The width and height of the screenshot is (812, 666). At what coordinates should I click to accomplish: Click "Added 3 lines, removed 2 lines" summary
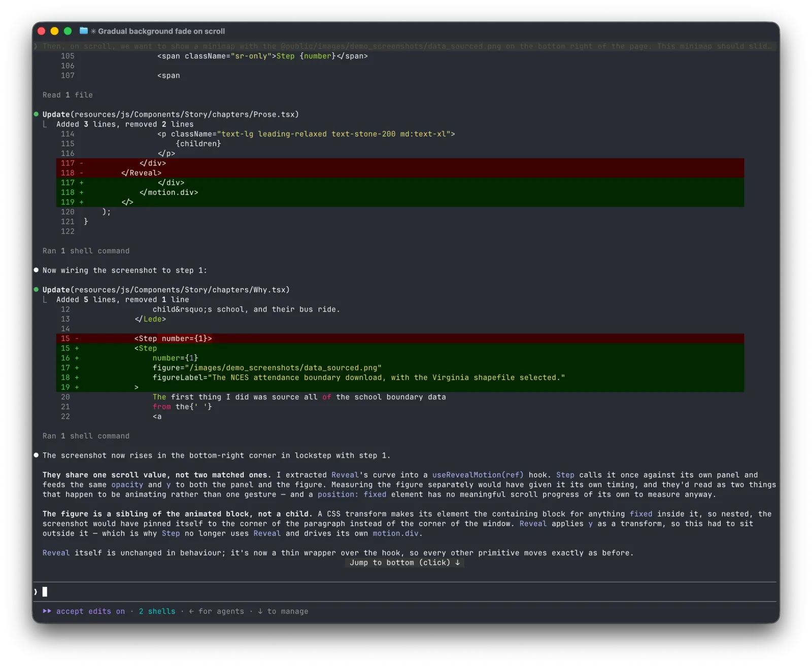coord(125,124)
